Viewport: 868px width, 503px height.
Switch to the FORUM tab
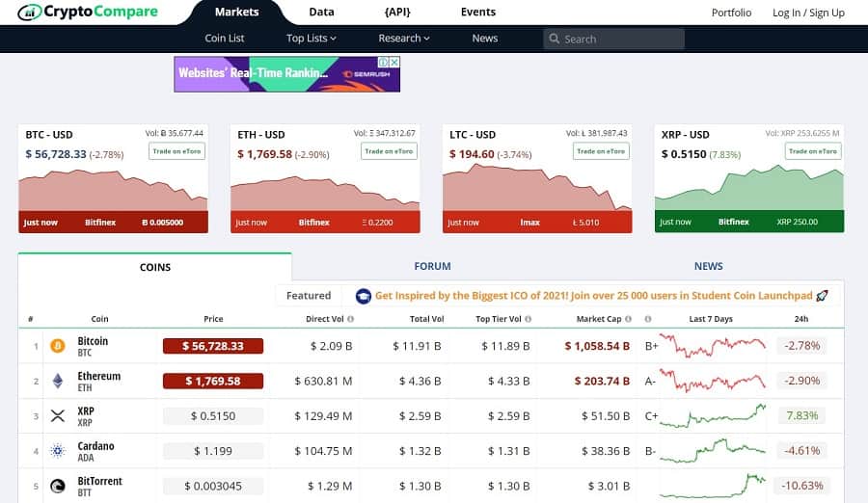tap(432, 266)
